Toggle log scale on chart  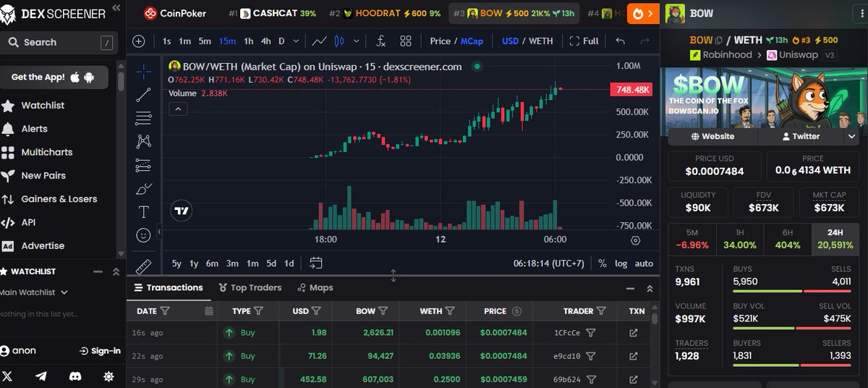pos(621,263)
